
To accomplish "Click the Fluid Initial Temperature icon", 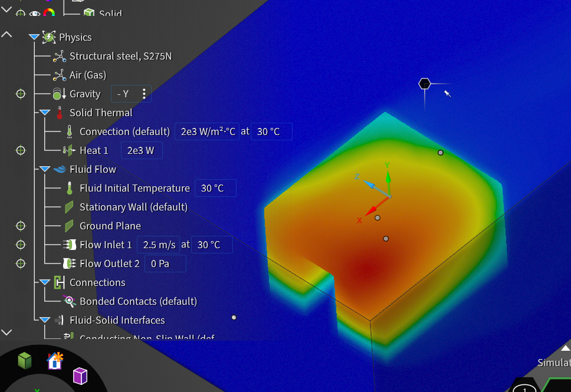I will (70, 188).
